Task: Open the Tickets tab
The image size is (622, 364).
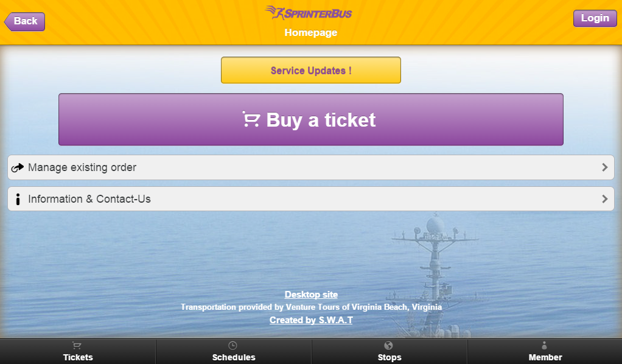Action: 78,352
